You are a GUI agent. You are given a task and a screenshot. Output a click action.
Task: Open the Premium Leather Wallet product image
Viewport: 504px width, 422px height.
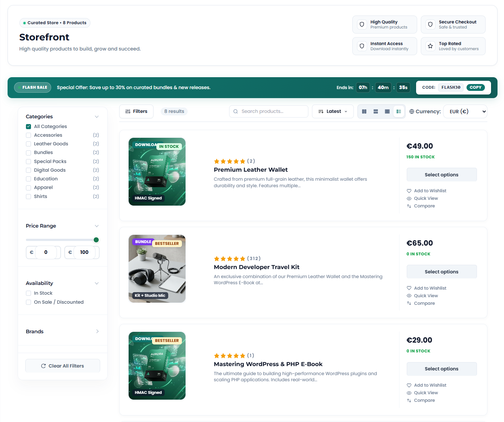tap(157, 172)
